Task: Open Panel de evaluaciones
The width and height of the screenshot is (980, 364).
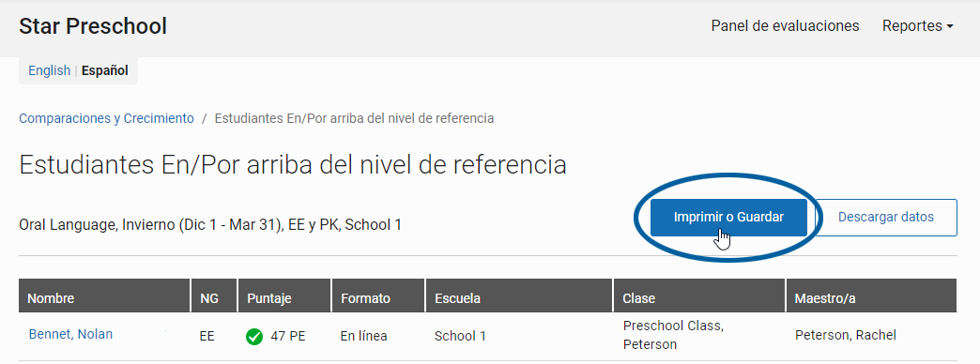Action: [x=785, y=26]
